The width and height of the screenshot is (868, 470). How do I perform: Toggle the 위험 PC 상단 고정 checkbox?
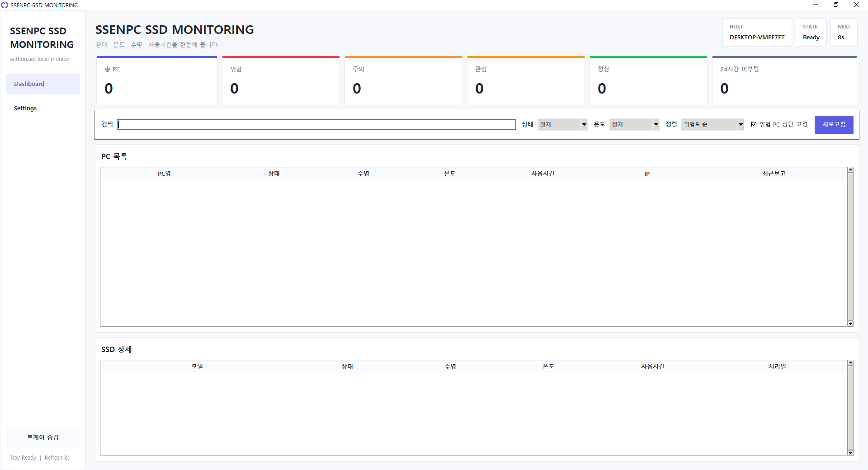click(x=754, y=124)
